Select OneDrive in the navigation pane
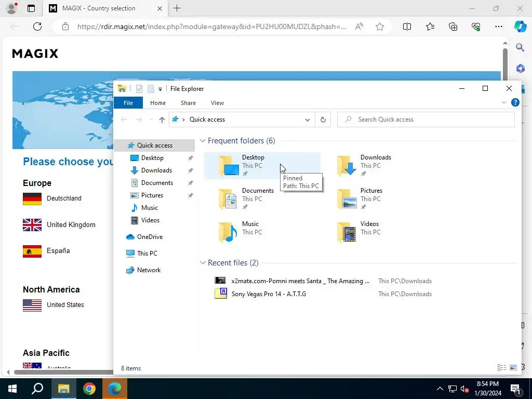This screenshot has width=532, height=399. [150, 237]
